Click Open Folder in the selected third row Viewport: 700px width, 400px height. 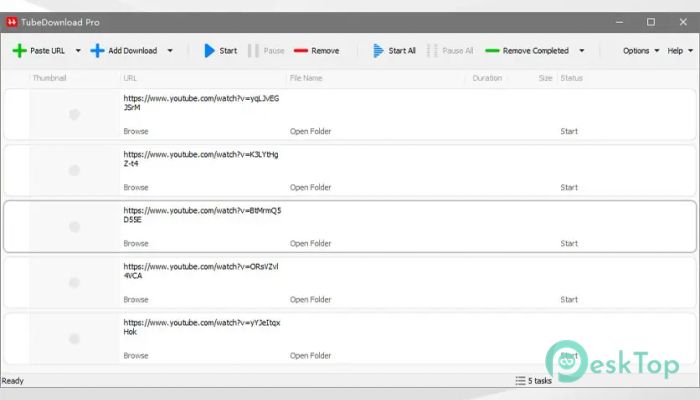point(310,243)
